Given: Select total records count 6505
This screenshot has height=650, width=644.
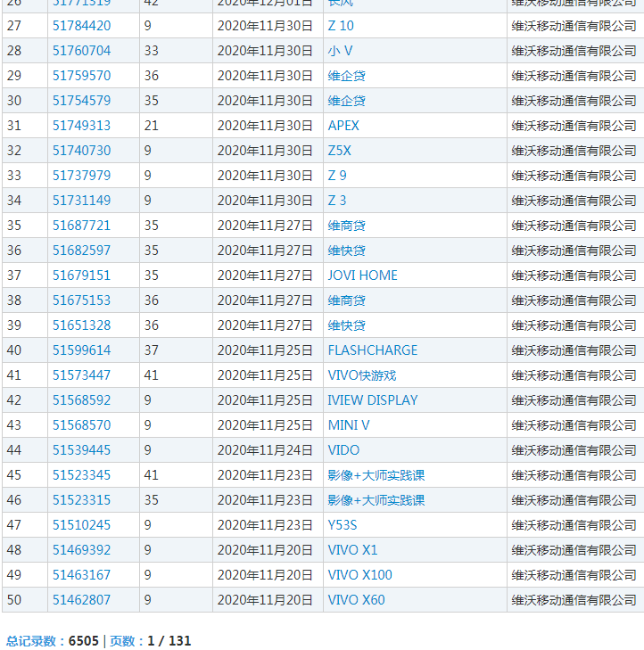Looking at the screenshot, I should coord(83,641).
